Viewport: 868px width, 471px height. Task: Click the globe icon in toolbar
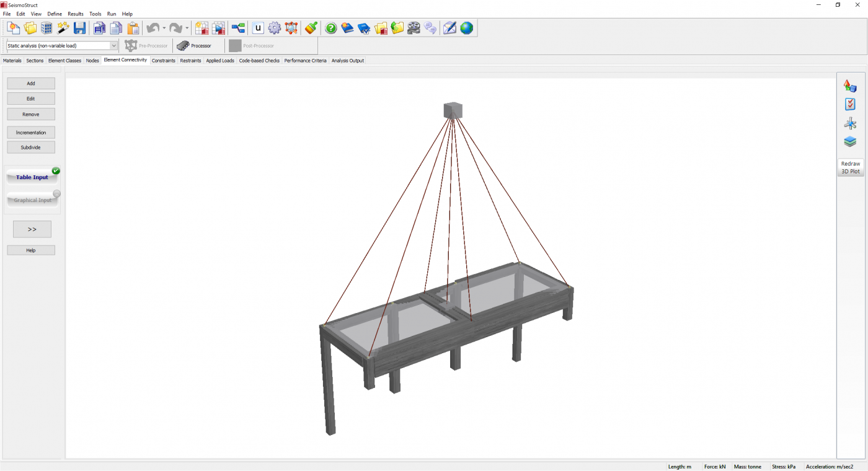pyautogui.click(x=467, y=28)
